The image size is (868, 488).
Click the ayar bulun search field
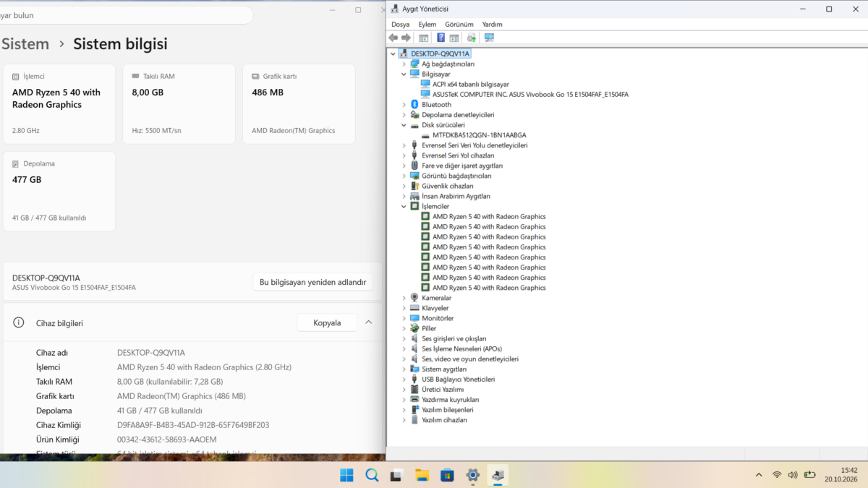[127, 15]
